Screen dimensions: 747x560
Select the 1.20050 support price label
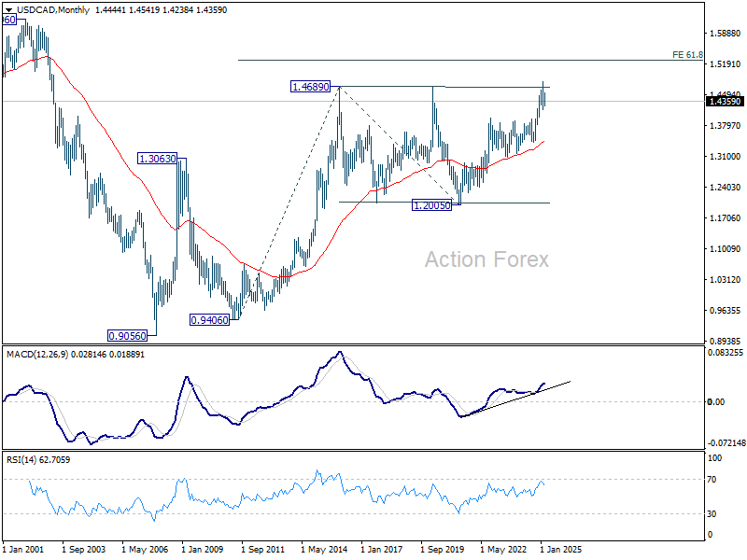431,205
